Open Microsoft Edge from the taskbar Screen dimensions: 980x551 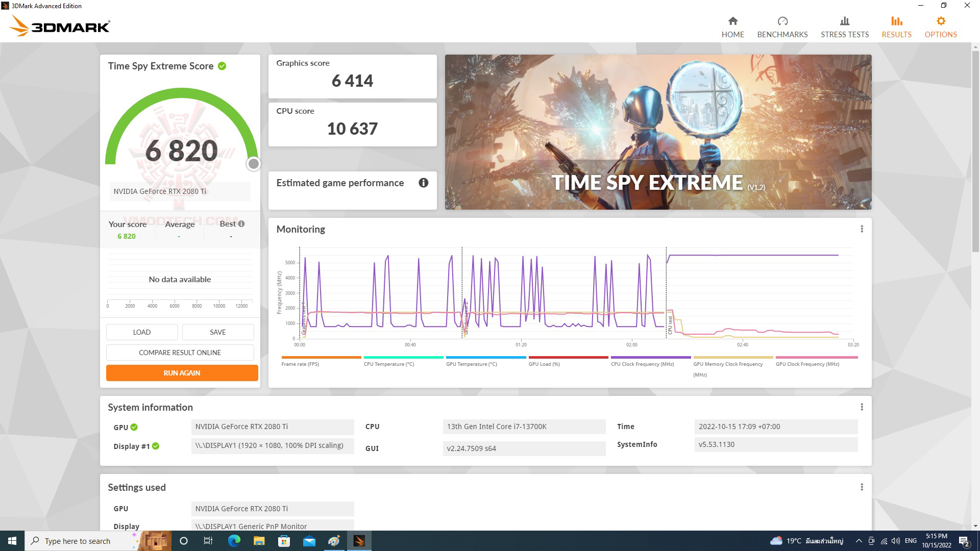[234, 540]
